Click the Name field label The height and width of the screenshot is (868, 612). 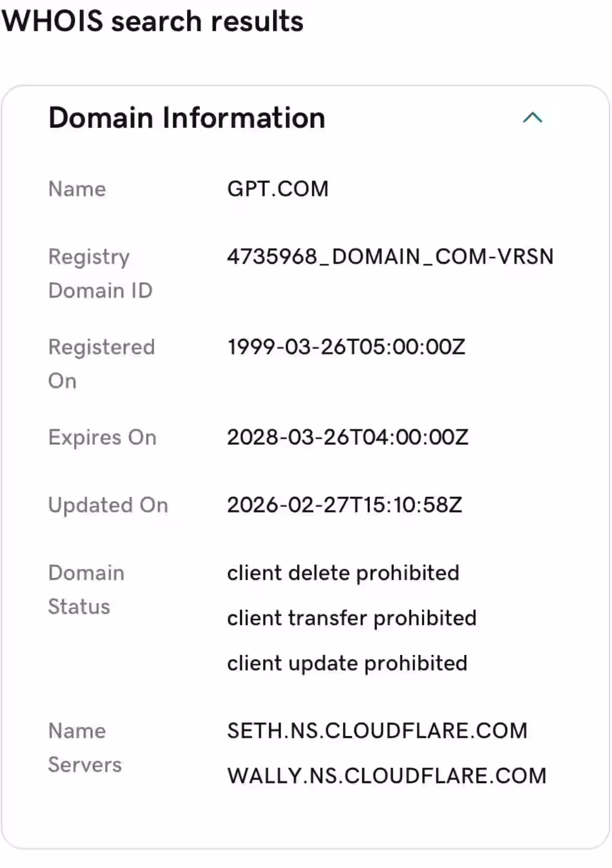point(77,189)
